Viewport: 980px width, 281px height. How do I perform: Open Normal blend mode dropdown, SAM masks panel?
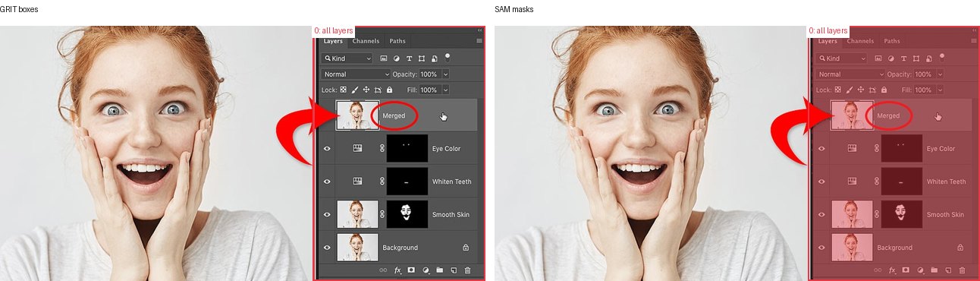(x=850, y=74)
